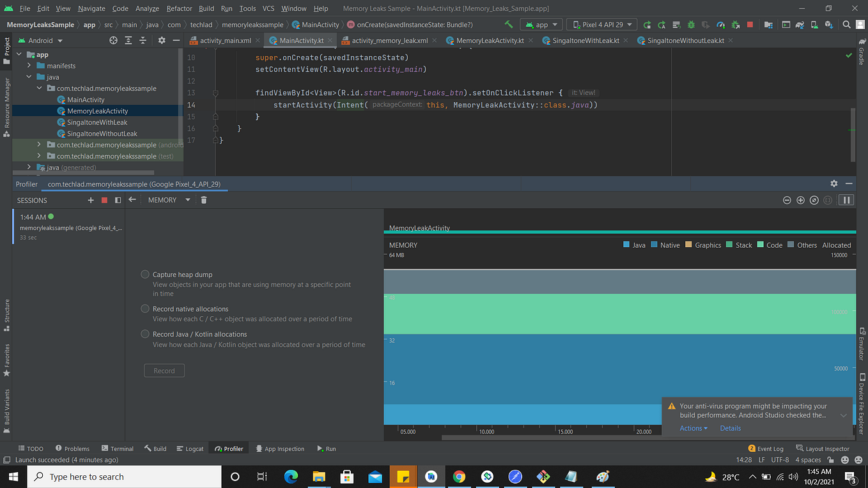The height and width of the screenshot is (488, 868).
Task: Stop the running app with red square
Action: click(750, 25)
